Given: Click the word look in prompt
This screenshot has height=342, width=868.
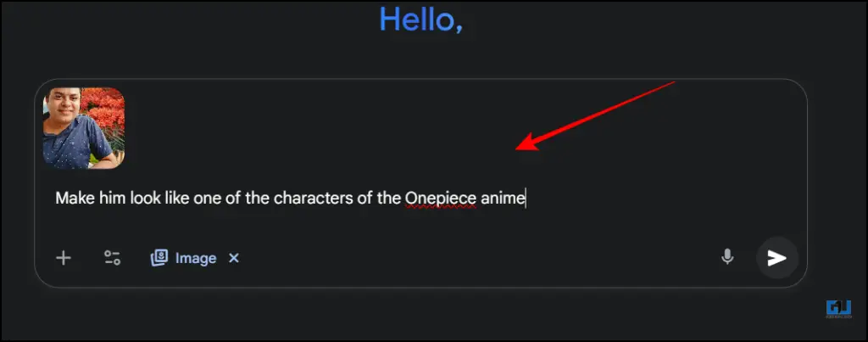Looking at the screenshot, I should click(x=144, y=198).
